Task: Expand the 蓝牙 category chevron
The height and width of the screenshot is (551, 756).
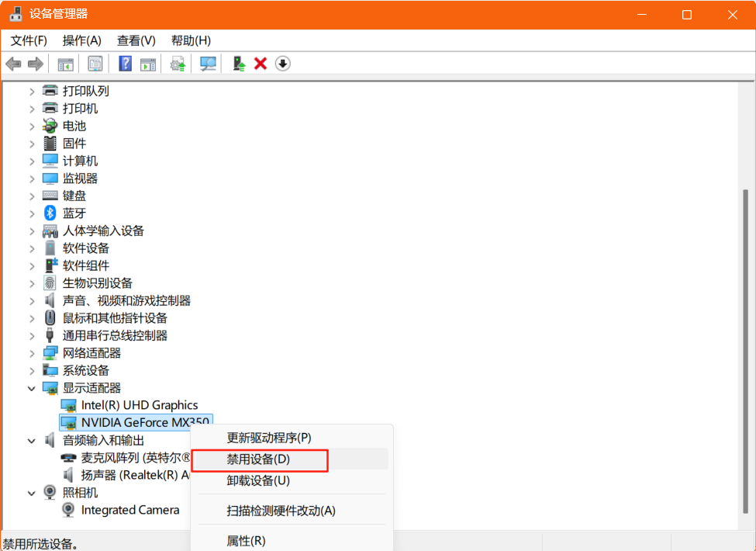Action: (x=32, y=213)
